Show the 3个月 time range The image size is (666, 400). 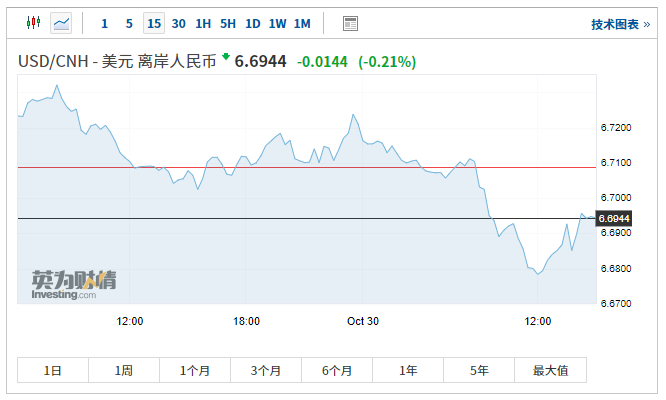266,370
